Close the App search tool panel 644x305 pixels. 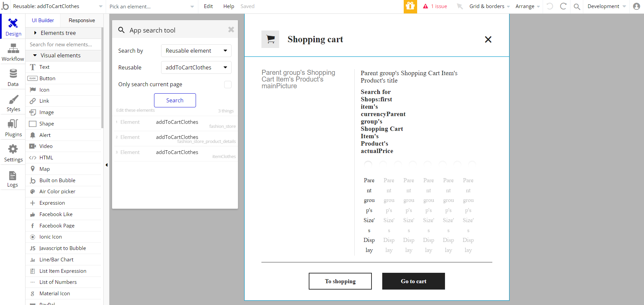point(231,30)
